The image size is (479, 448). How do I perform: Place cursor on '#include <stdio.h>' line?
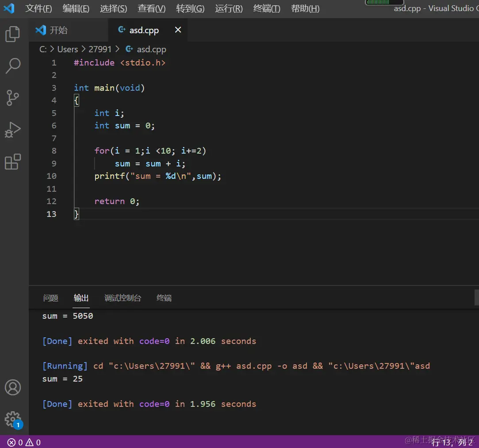119,63
